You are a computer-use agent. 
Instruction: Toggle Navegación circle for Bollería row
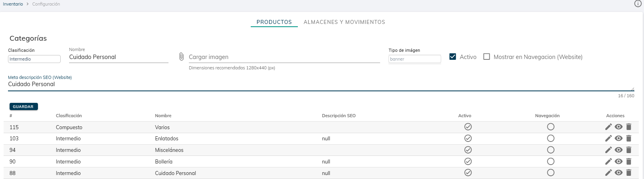point(551,161)
